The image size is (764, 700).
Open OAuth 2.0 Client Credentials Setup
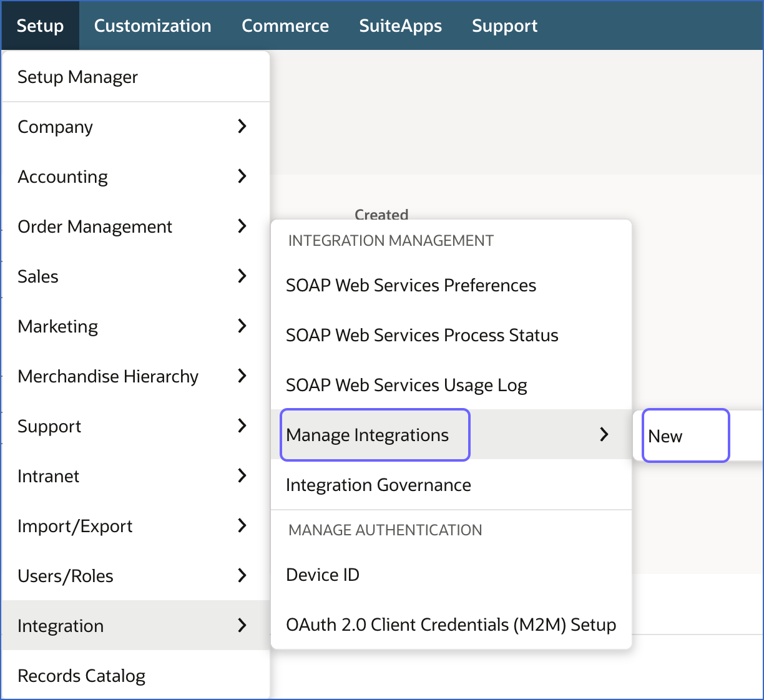(450, 624)
